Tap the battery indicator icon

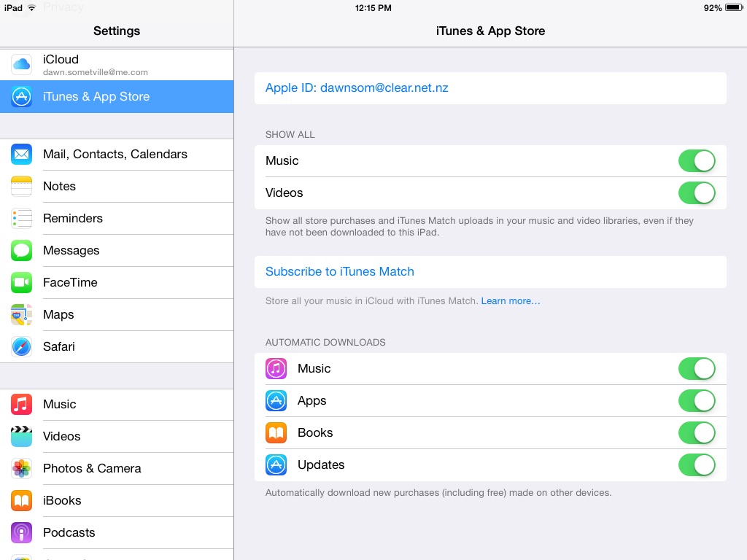click(734, 7)
